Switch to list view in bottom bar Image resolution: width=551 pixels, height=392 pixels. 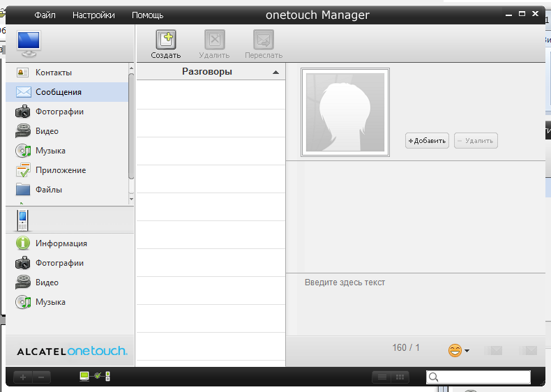click(x=382, y=377)
